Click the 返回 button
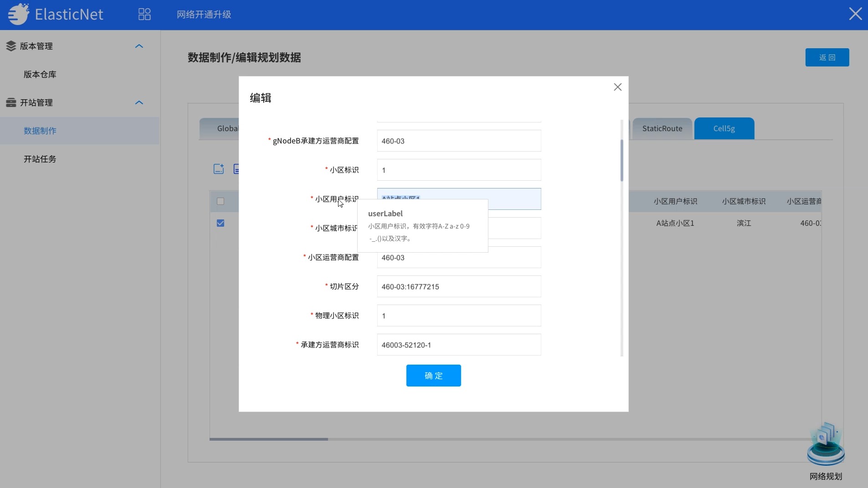 (827, 57)
